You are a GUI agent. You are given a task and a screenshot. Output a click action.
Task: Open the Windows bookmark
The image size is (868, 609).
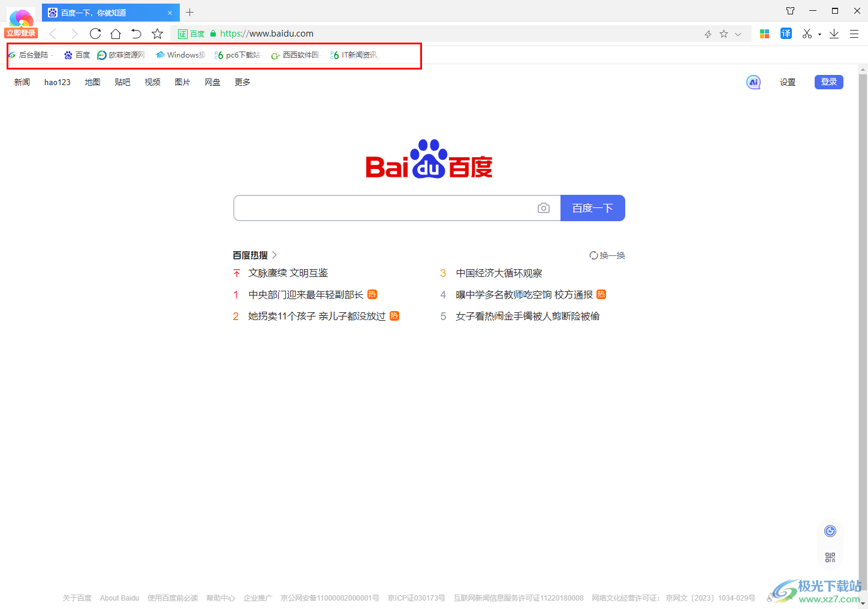point(180,55)
